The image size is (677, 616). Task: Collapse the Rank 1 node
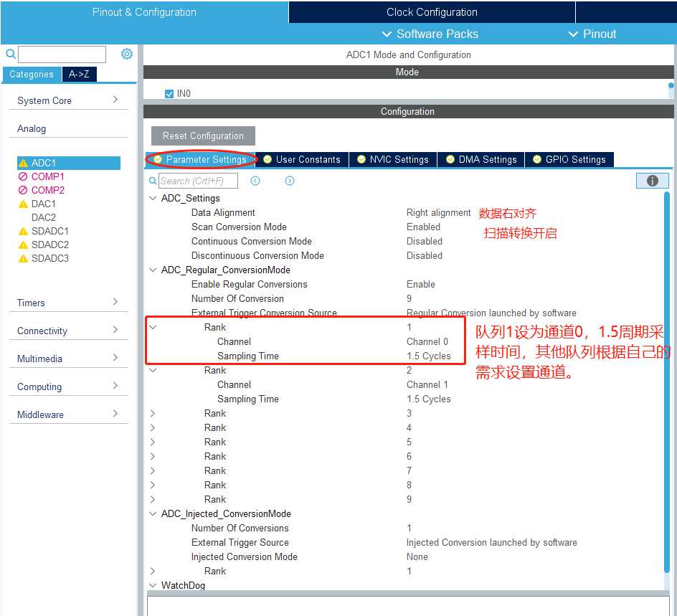pyautogui.click(x=153, y=327)
